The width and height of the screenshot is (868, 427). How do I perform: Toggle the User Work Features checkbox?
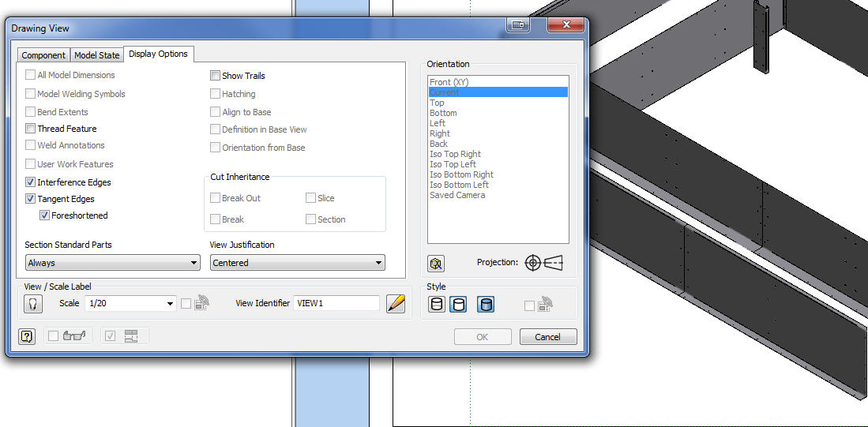[x=30, y=164]
